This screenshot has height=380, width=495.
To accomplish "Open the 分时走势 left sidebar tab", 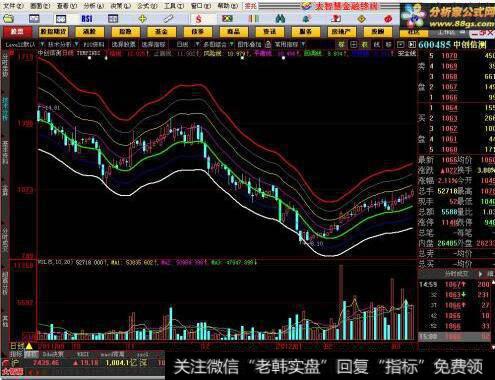I will click(x=5, y=66).
